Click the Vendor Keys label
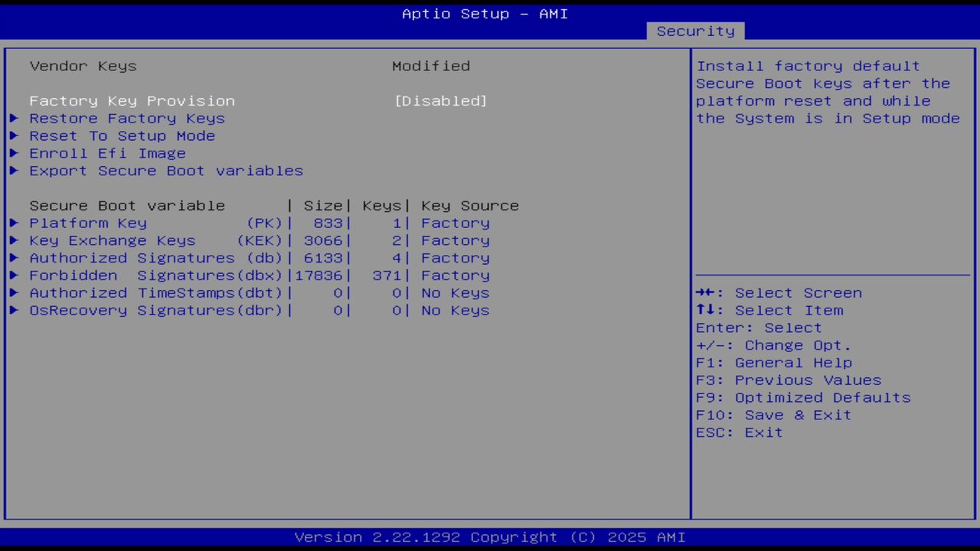 83,66
